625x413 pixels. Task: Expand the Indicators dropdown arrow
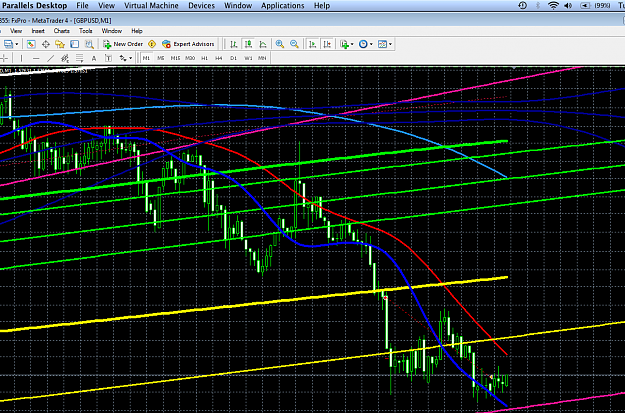352,44
